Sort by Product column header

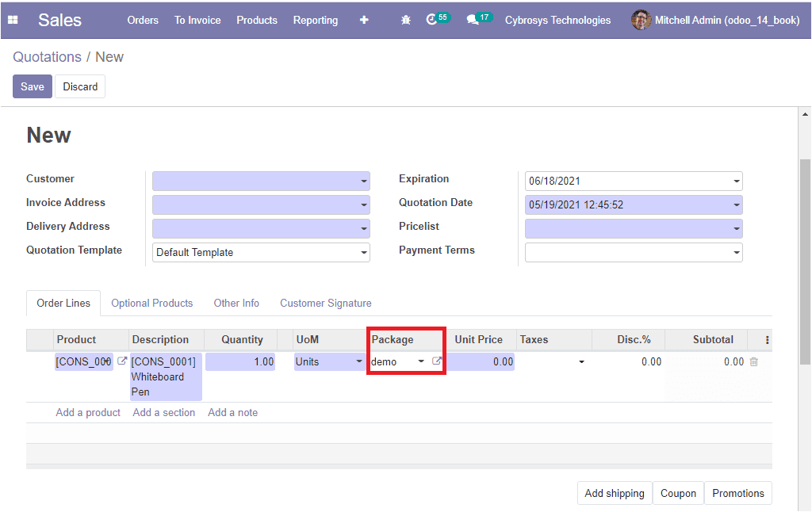[x=76, y=339]
